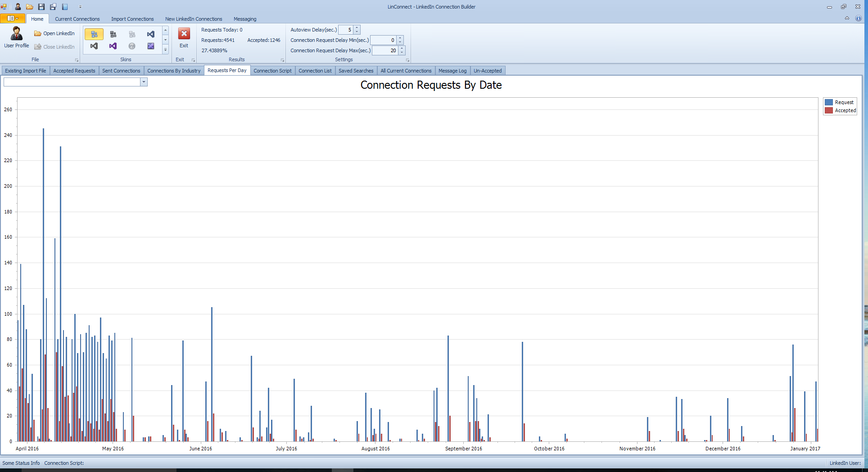
Task: Decrease the Autoview Delay value
Action: (357, 32)
